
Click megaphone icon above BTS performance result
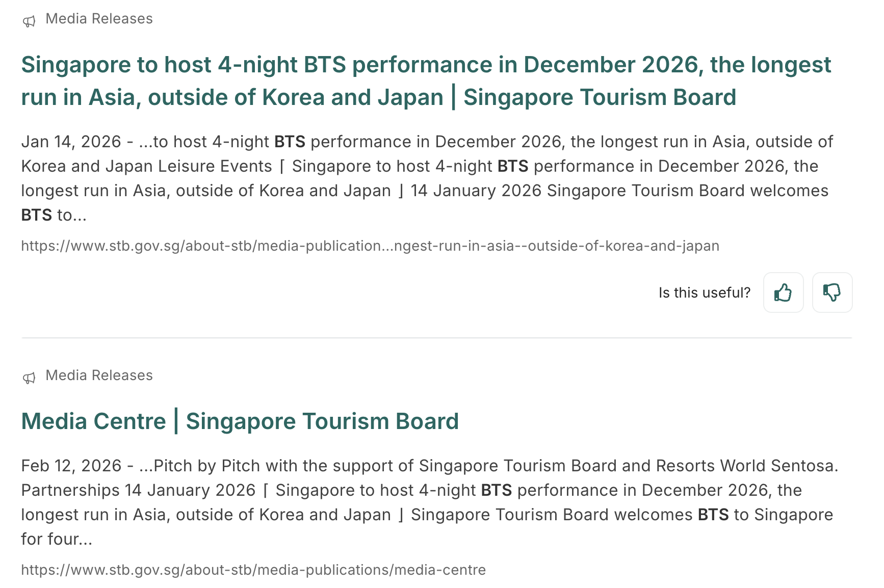click(29, 21)
